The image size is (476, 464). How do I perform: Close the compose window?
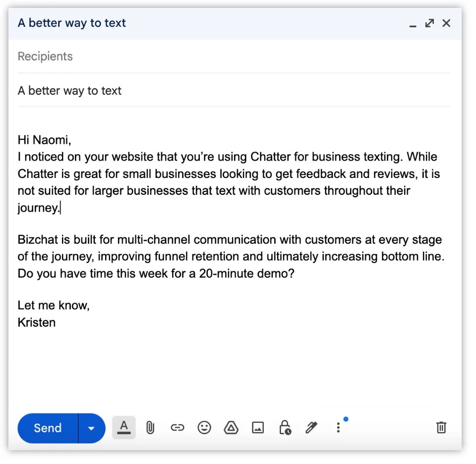click(446, 23)
